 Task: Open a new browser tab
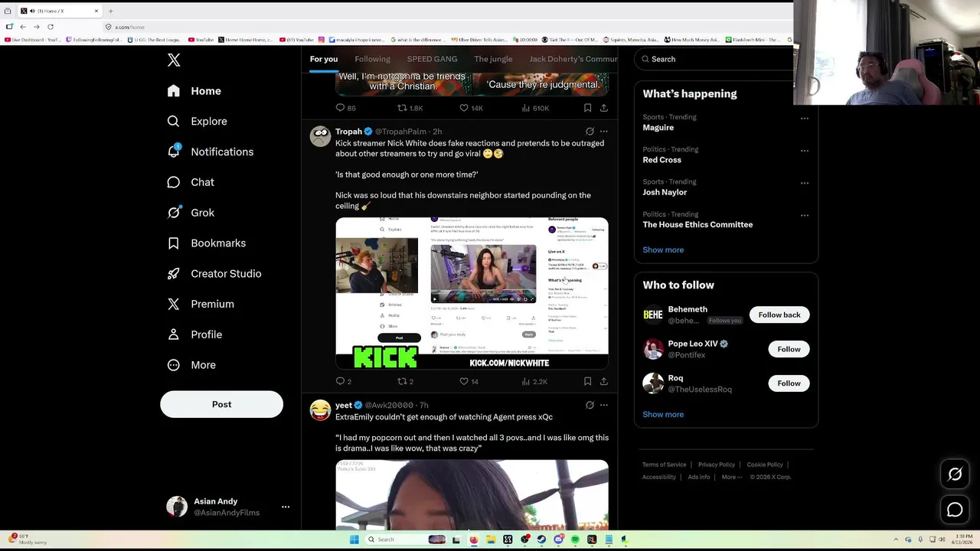pos(110,11)
